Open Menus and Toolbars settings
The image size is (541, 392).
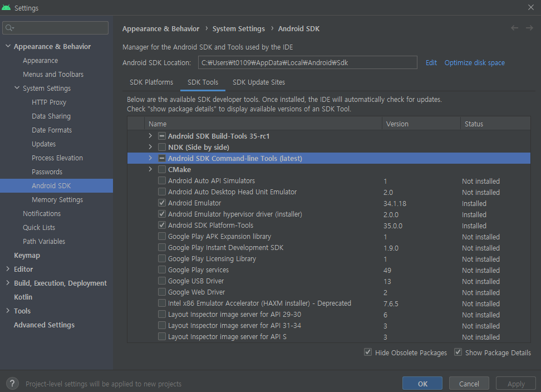coord(53,74)
